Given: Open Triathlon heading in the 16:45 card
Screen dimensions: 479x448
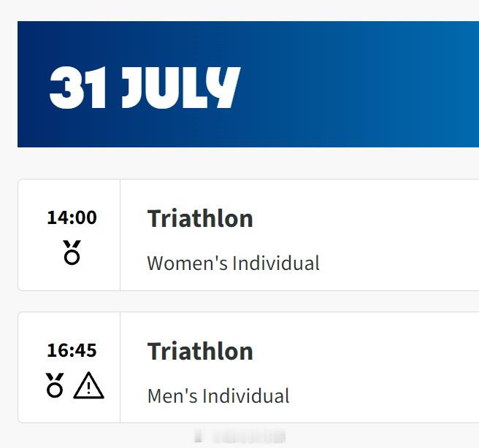Looking at the screenshot, I should tap(200, 351).
